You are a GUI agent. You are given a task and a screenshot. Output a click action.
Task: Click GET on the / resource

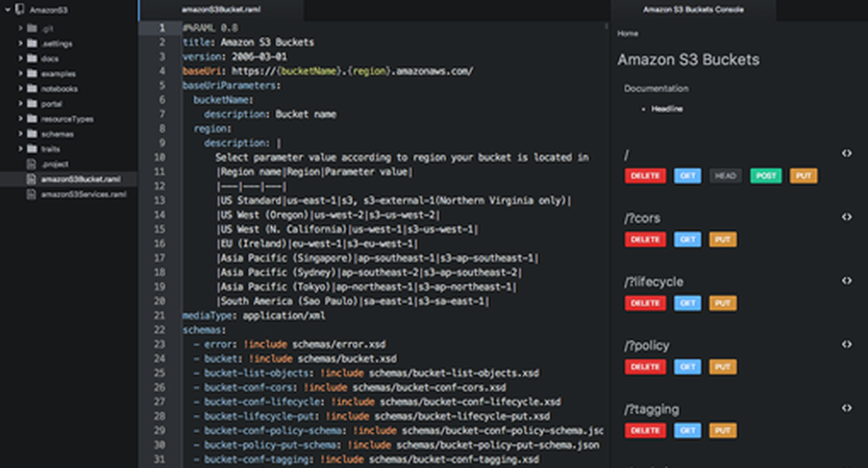(687, 175)
